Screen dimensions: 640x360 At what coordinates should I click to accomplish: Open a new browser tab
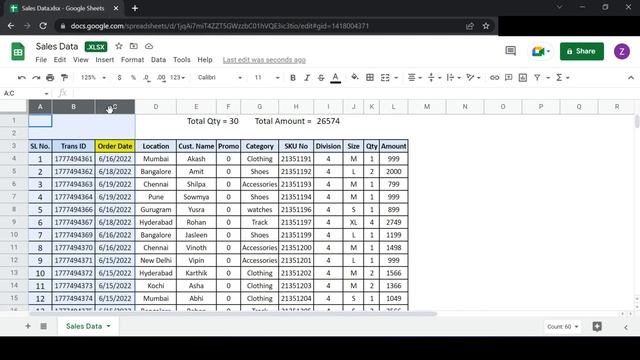135,8
